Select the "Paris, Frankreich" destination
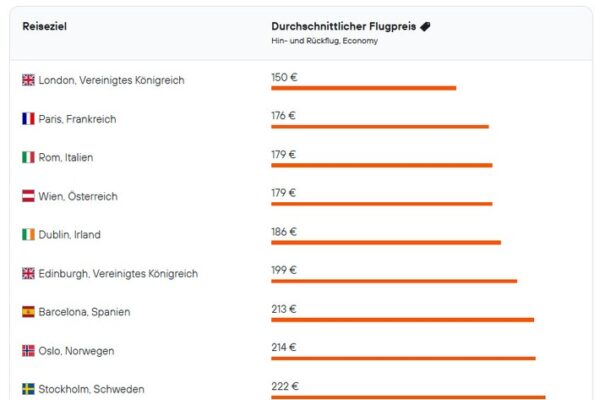Image resolution: width=600 pixels, height=400 pixels. 77,119
